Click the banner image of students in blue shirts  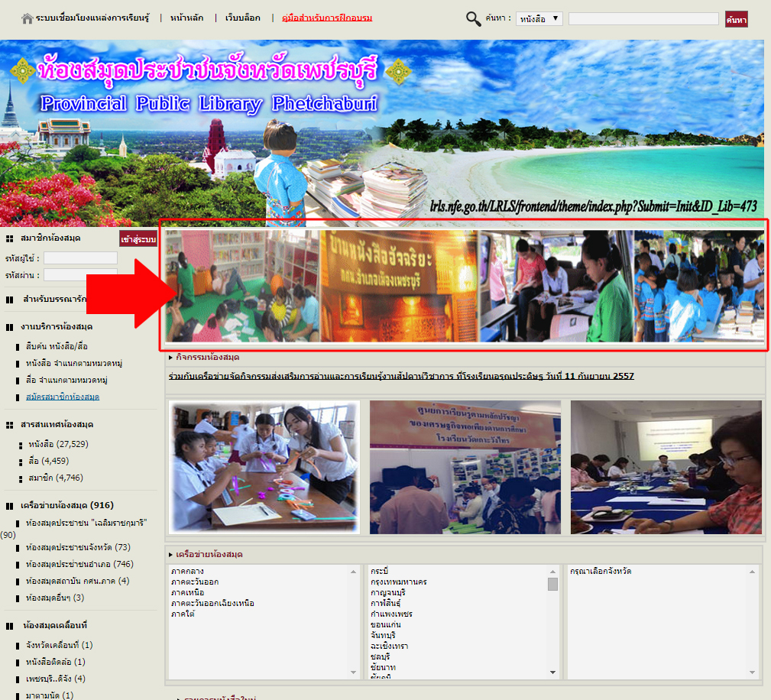(699, 286)
